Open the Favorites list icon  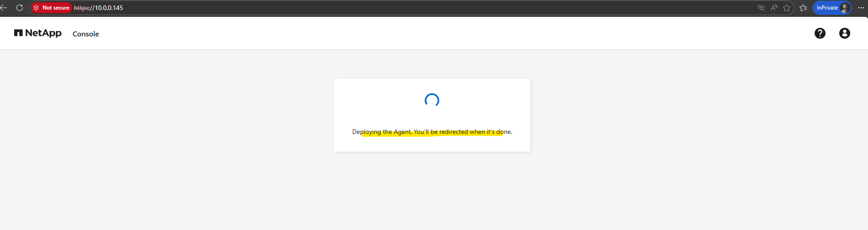(x=804, y=8)
